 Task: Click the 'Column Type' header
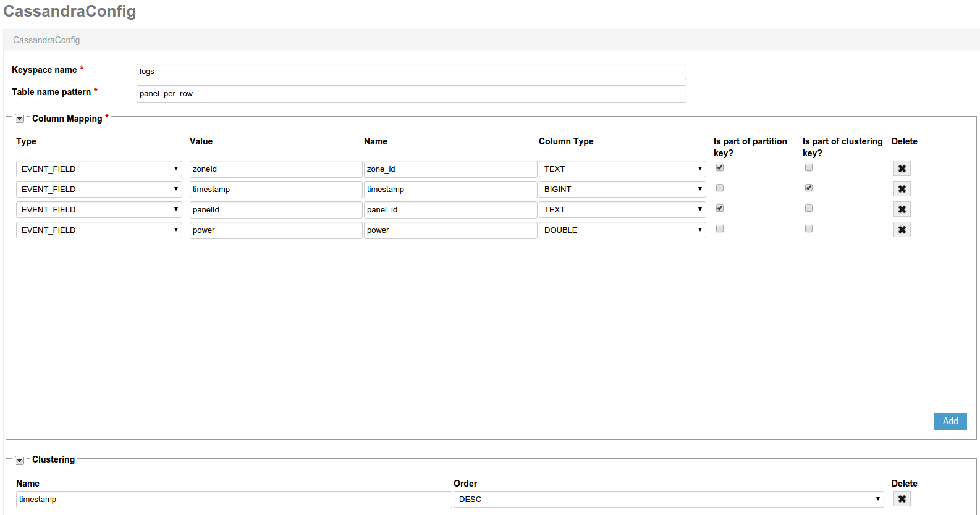pos(566,141)
